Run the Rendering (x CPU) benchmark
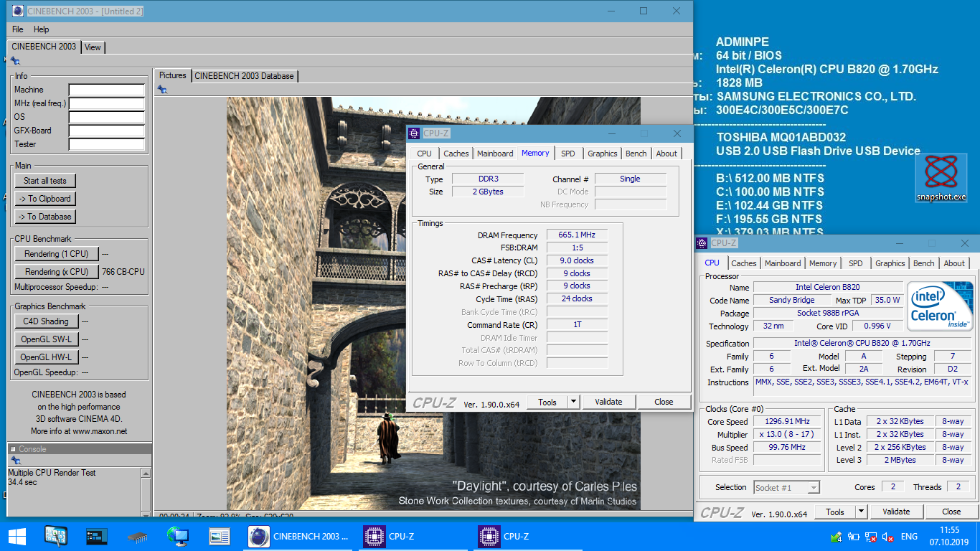The height and width of the screenshot is (551, 980). [57, 272]
